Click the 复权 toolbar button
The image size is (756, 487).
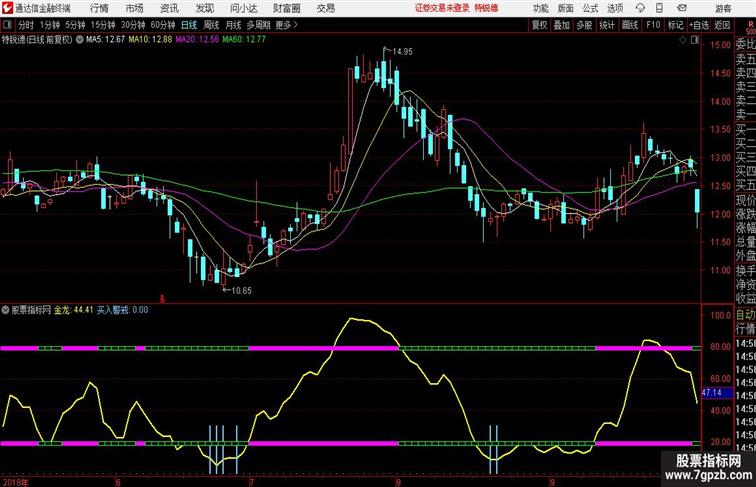click(x=540, y=25)
